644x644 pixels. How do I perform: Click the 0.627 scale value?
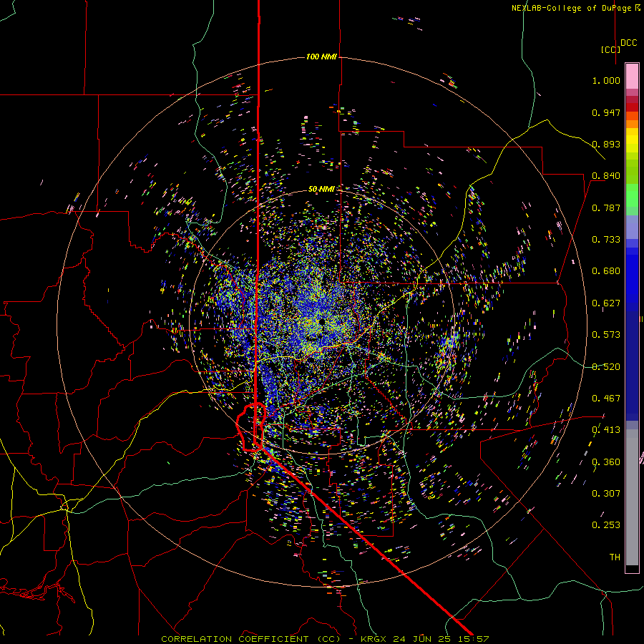606,303
